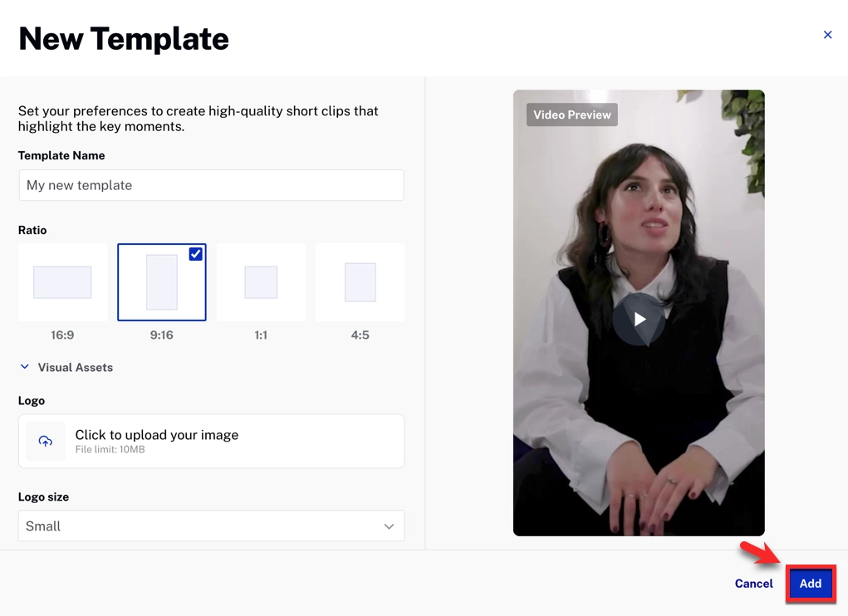The height and width of the screenshot is (616, 848).
Task: Click the Visual Assets heading text
Action: point(76,367)
